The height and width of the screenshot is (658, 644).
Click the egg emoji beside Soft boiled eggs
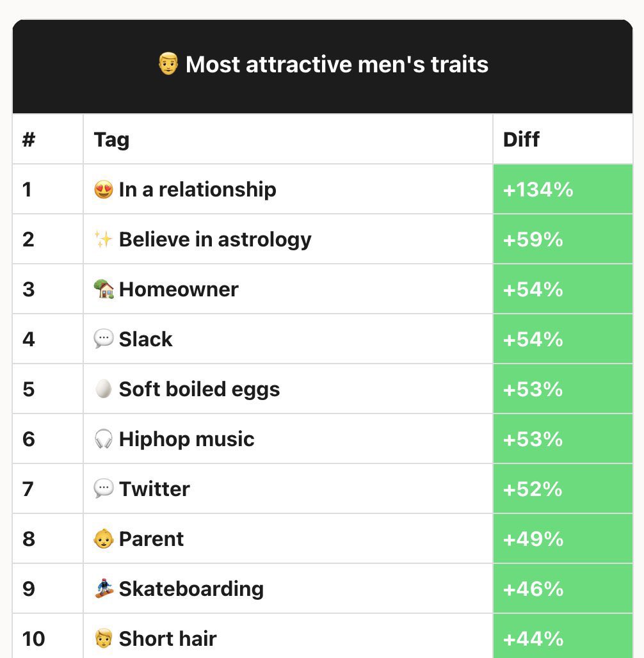coord(103,389)
